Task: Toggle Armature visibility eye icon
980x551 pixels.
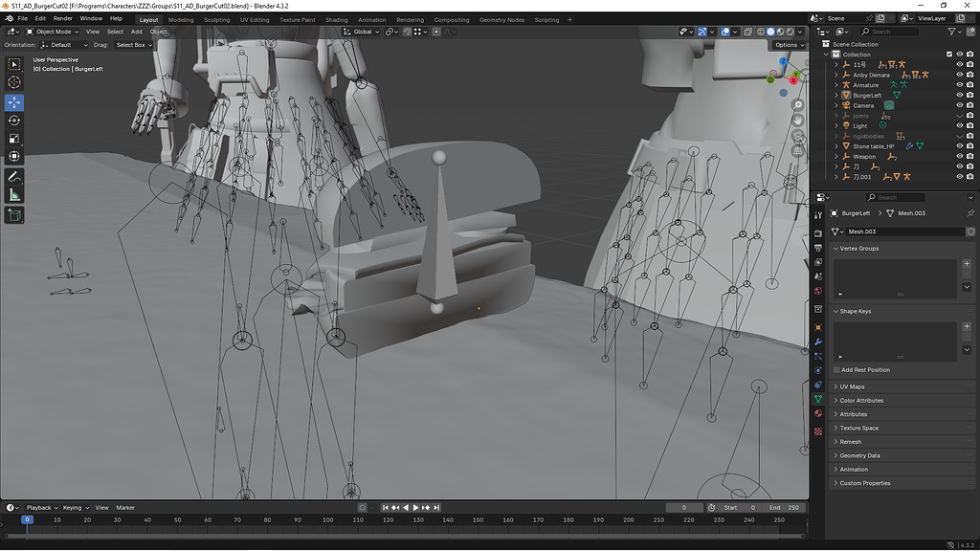Action: pos(959,85)
